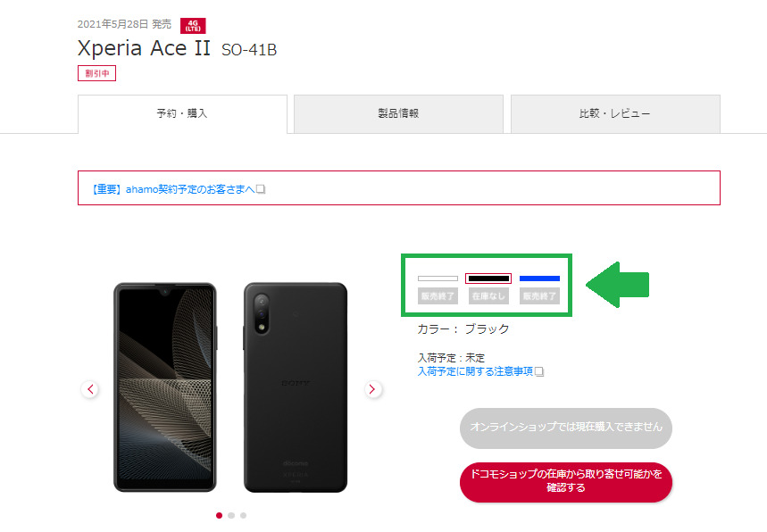Open the 予約・購入 tab

[182, 113]
